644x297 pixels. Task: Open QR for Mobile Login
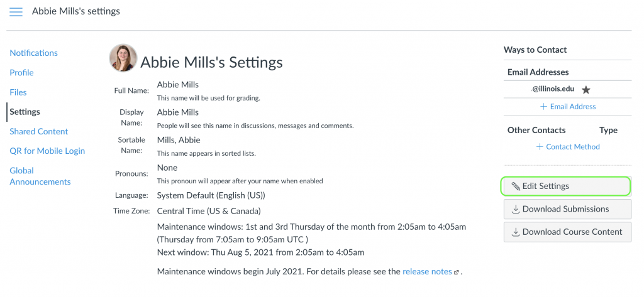47,151
